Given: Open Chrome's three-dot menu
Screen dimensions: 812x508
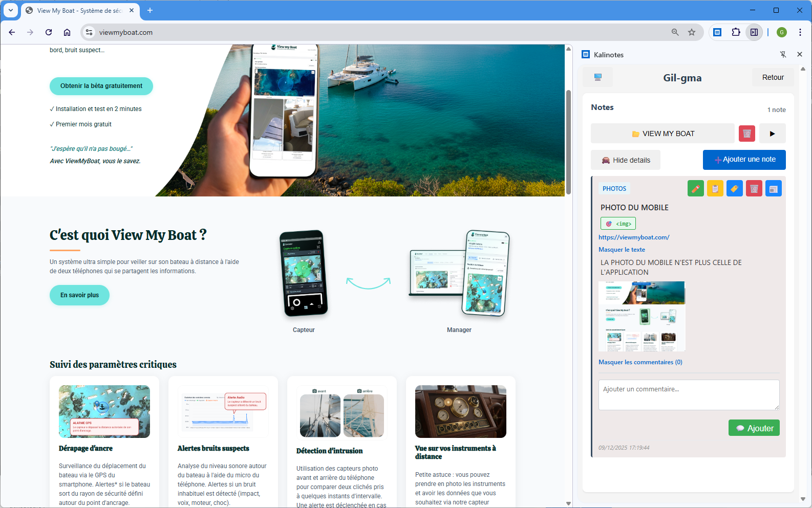Looking at the screenshot, I should pyautogui.click(x=800, y=32).
